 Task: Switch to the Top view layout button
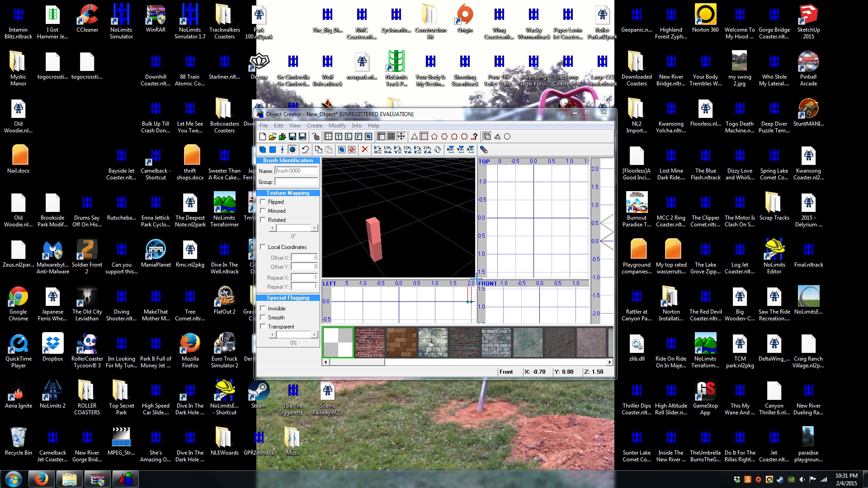[339, 136]
